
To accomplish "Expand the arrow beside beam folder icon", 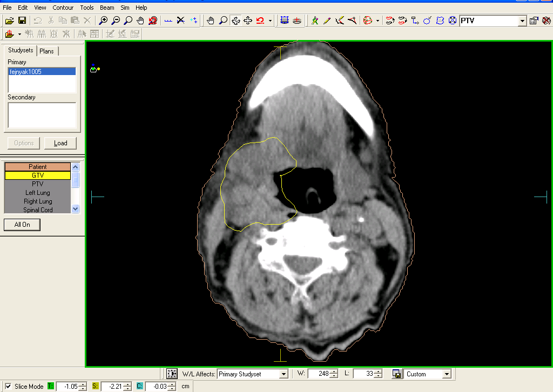I will click(19, 34).
